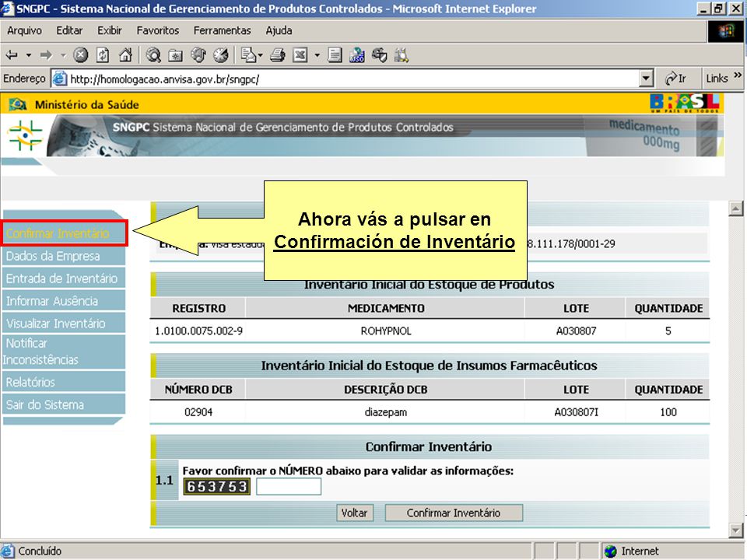Click the Discuss notepad toolbar icon
747x560 pixels.
[x=335, y=55]
